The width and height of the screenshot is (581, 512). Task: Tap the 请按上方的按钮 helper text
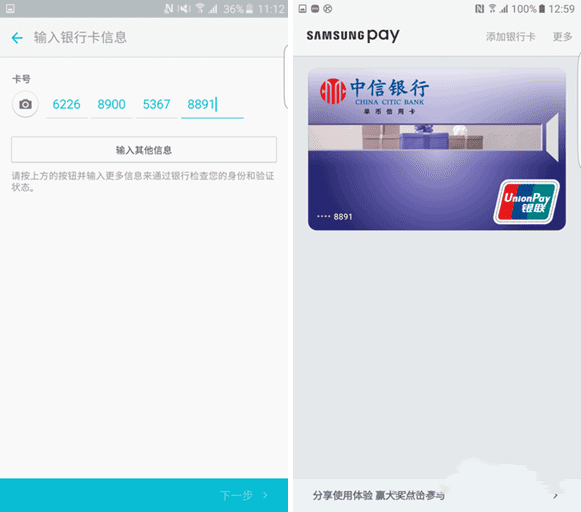coord(143,181)
